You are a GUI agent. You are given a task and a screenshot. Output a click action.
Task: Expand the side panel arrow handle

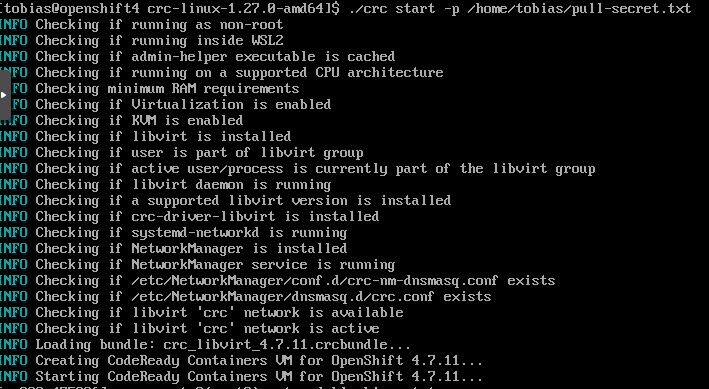[5, 95]
